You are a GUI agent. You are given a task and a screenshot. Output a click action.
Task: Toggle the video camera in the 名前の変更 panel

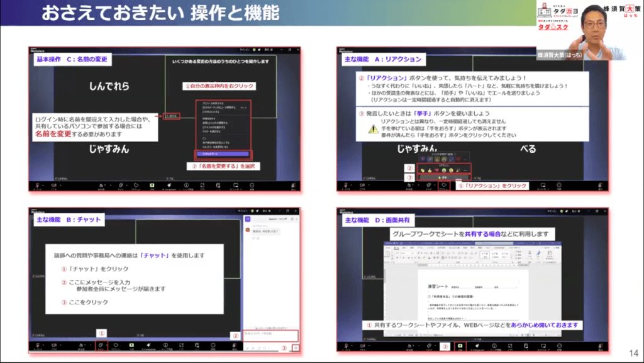click(x=54, y=185)
